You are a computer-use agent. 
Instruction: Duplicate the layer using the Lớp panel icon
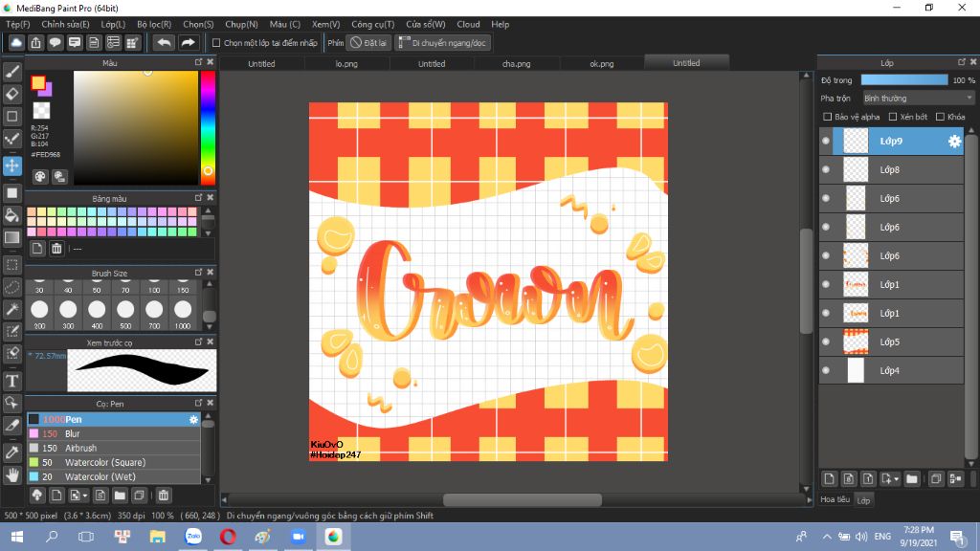click(x=936, y=479)
